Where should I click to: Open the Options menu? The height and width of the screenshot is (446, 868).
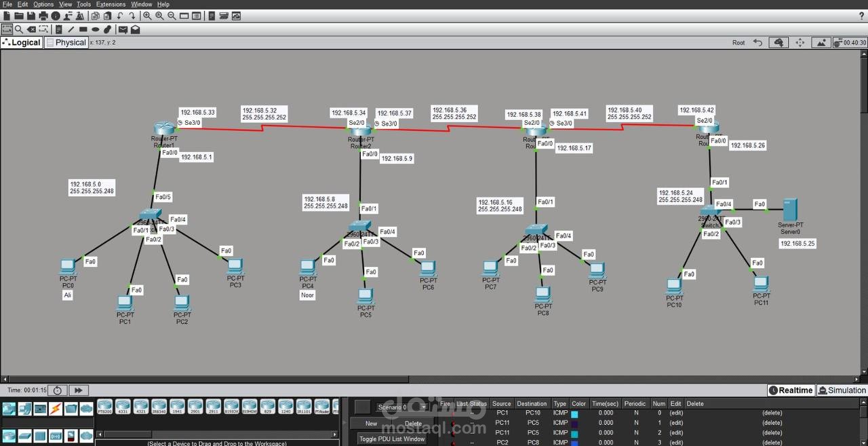coord(42,4)
